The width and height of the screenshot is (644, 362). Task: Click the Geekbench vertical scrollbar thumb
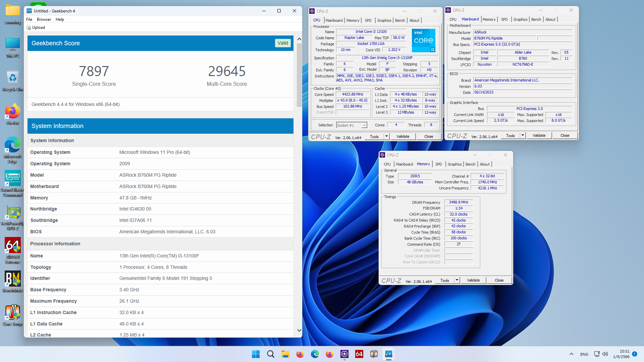pos(299,75)
